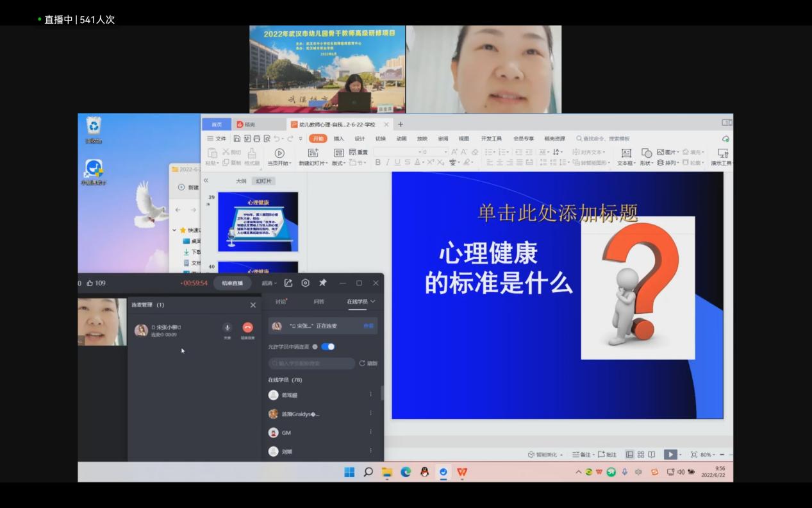Pin the live stream window
This screenshot has height=508, width=812.
click(x=323, y=283)
